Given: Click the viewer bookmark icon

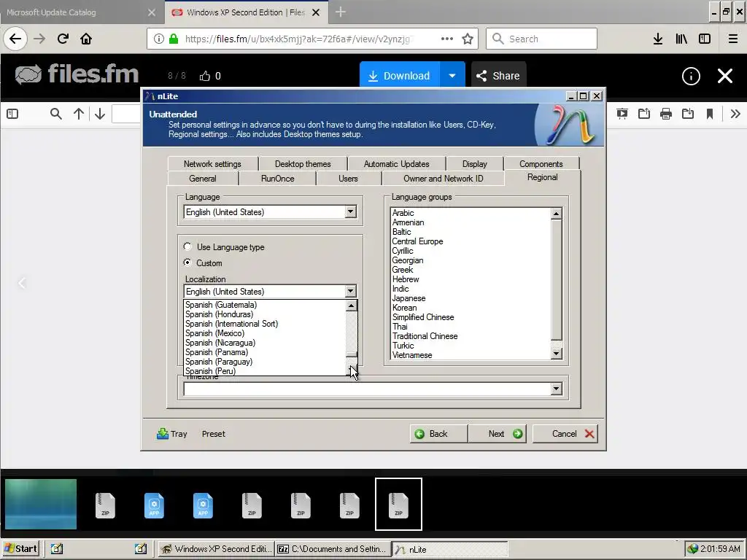Looking at the screenshot, I should (710, 114).
